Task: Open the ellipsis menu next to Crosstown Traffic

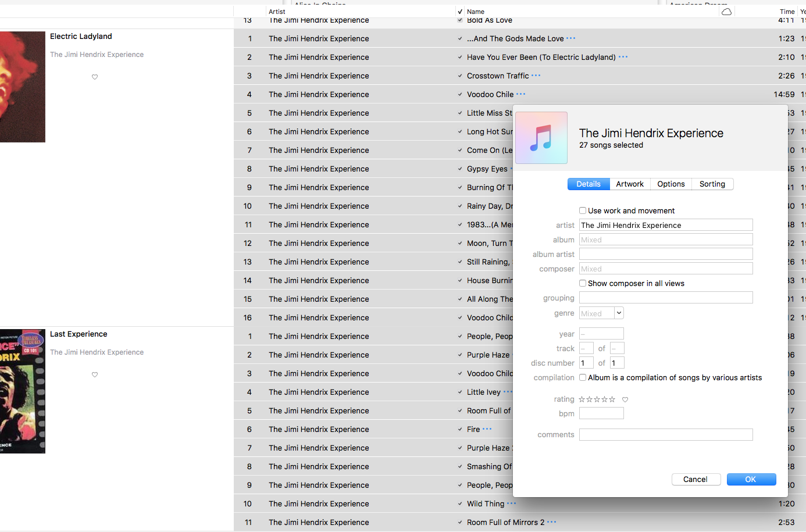Action: click(536, 76)
